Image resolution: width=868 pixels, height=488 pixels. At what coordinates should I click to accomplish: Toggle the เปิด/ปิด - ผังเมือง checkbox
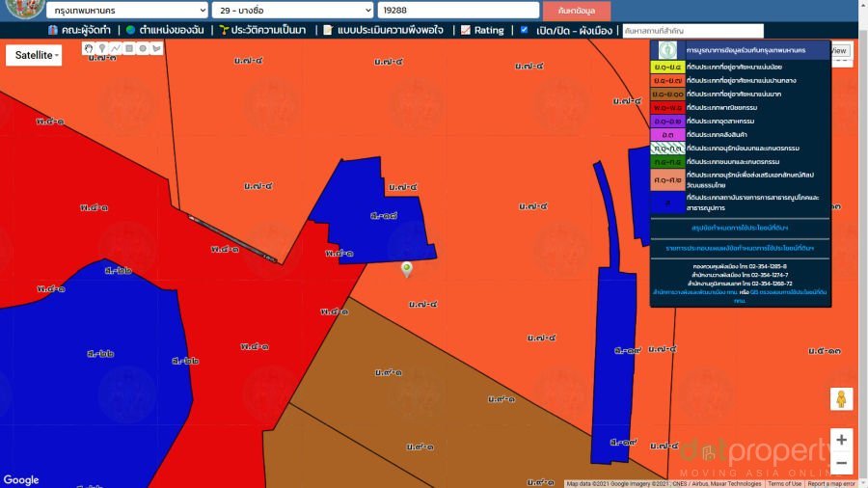[524, 30]
